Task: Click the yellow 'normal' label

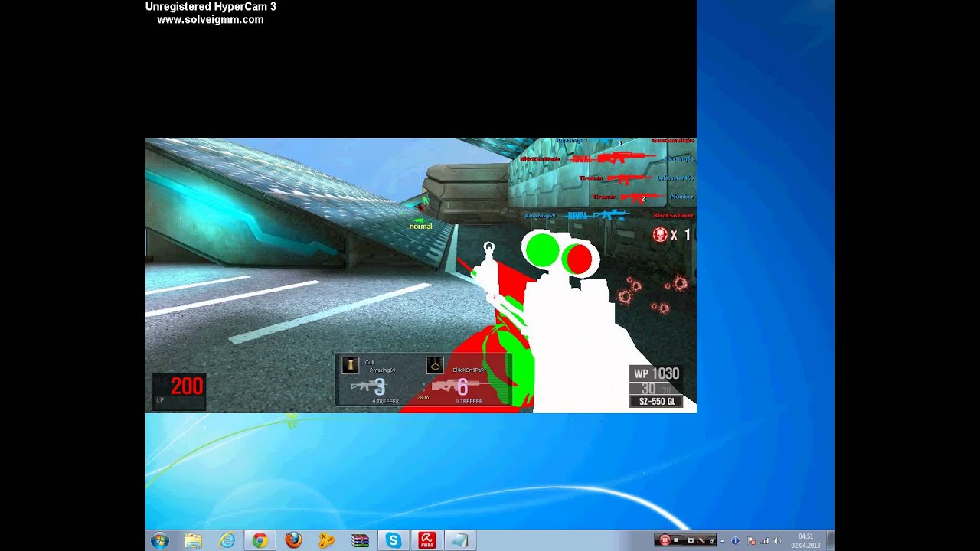Action: pyautogui.click(x=420, y=227)
